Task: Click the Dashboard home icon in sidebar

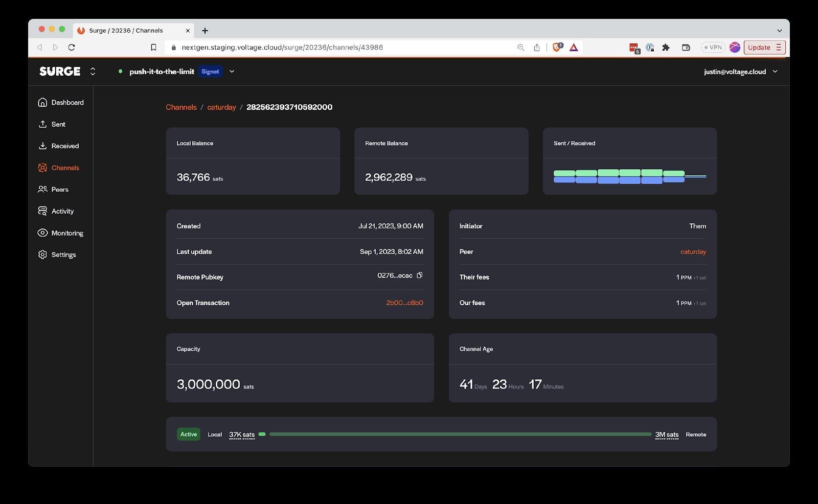Action: click(42, 102)
